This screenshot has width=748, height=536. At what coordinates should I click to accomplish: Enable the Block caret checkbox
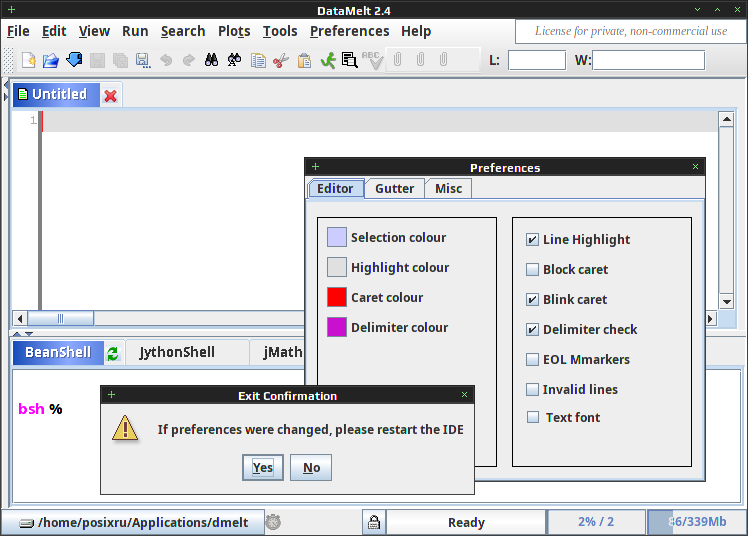[x=532, y=269]
